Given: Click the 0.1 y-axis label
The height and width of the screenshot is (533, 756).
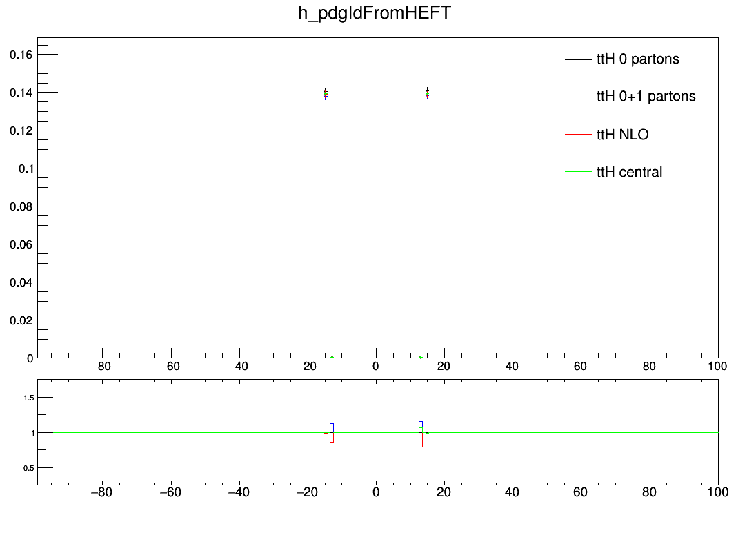Looking at the screenshot, I should click(26, 168).
